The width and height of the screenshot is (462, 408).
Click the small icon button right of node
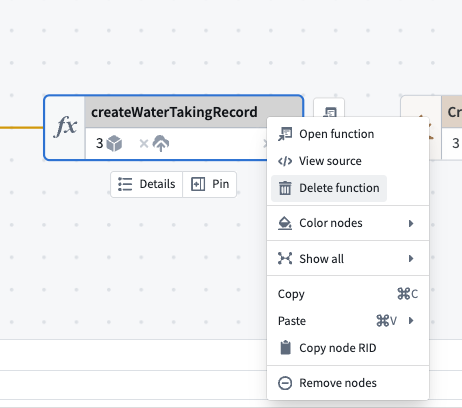[329, 108]
